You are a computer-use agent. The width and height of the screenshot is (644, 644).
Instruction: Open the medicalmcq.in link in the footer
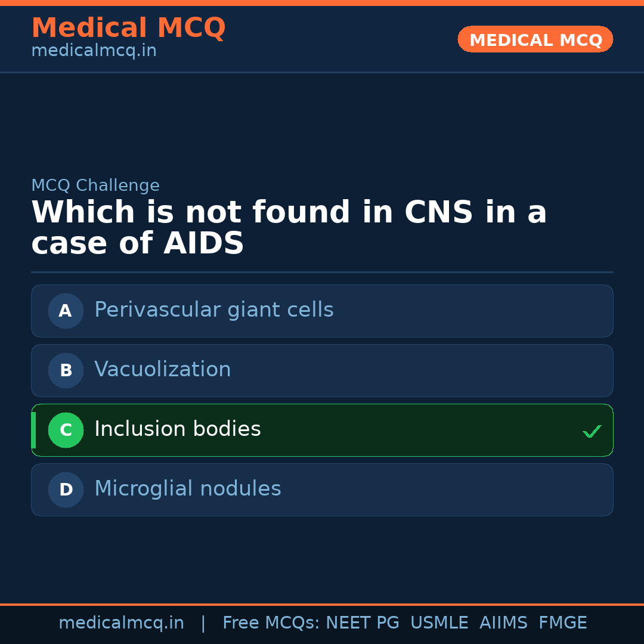click(121, 623)
